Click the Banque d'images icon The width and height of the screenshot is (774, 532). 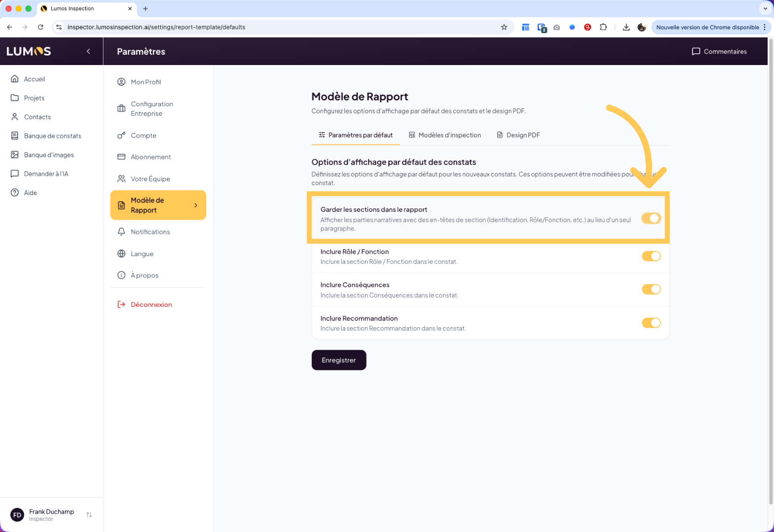[15, 155]
